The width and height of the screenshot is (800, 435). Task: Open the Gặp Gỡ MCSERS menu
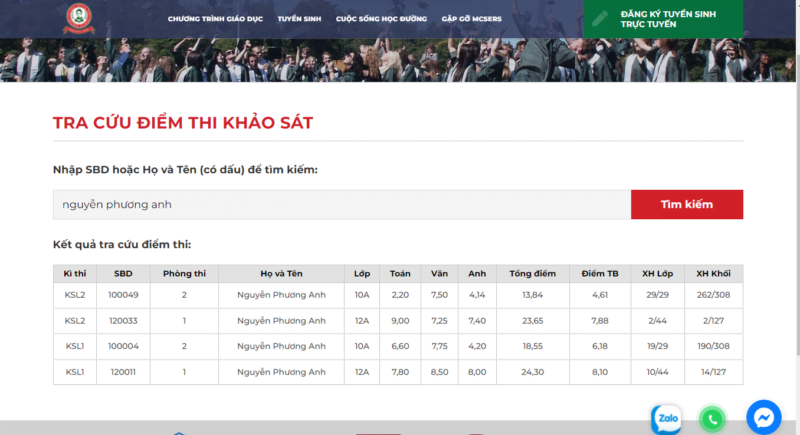click(x=470, y=19)
